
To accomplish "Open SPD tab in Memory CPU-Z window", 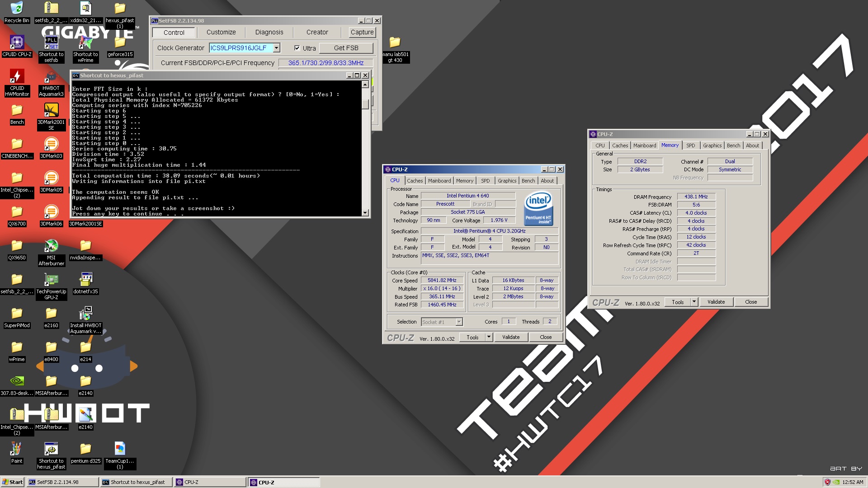I will point(690,145).
